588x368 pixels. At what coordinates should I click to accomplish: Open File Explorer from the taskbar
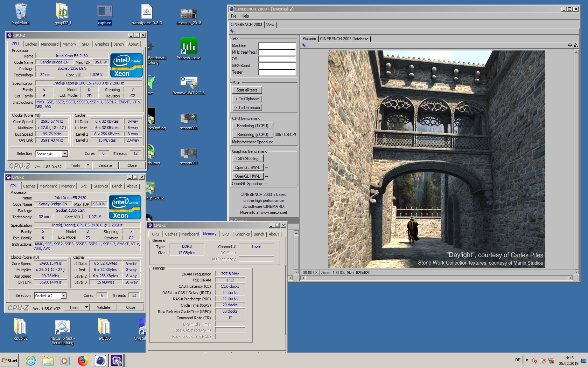[x=48, y=360]
